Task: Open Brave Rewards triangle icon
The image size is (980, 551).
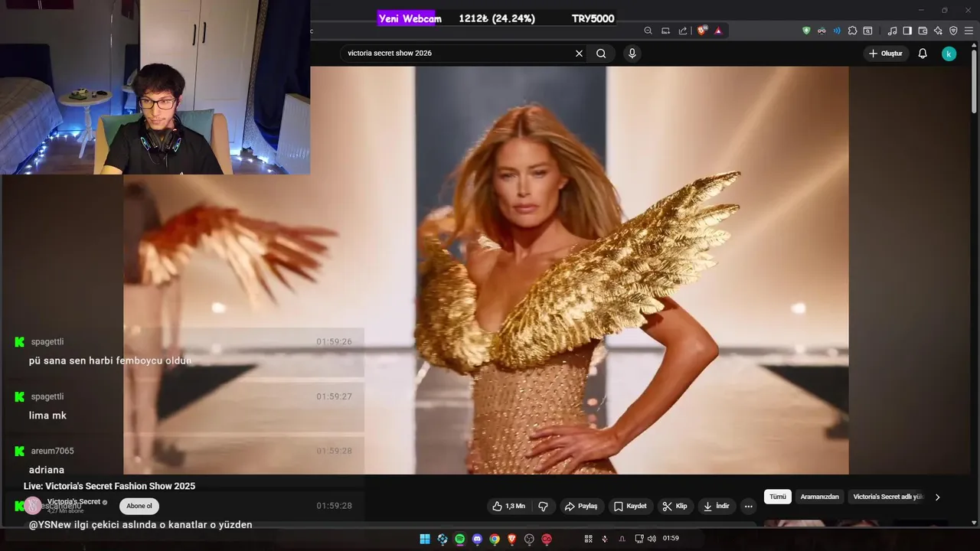Action: [718, 31]
